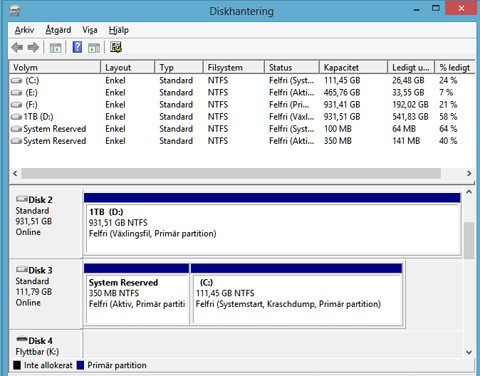
Task: Click the disk pane vertical scrollbar thumb
Action: pos(469,240)
